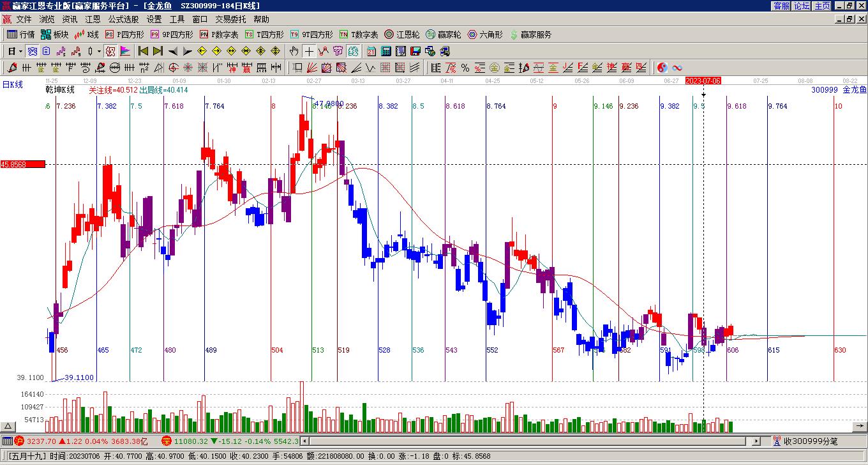Click the 论坛 forum button

tap(802, 6)
